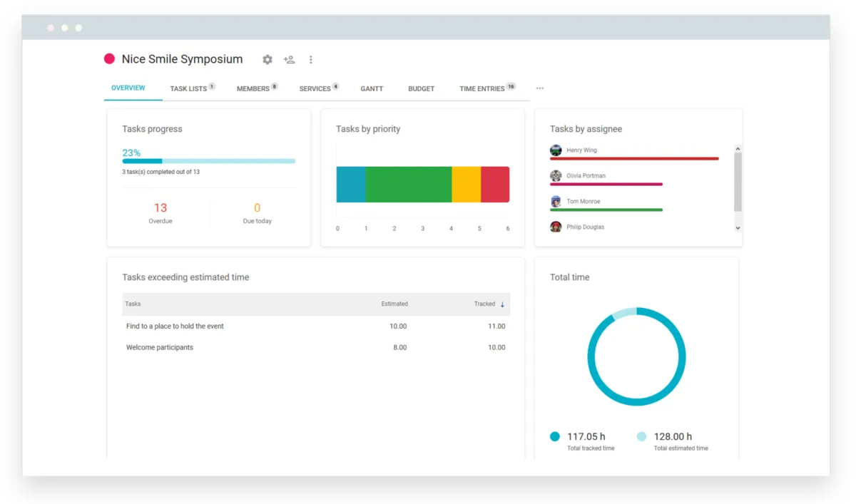Viewport: 856px width, 504px height.
Task: Click Philip Douglas's avatar
Action: pos(556,227)
